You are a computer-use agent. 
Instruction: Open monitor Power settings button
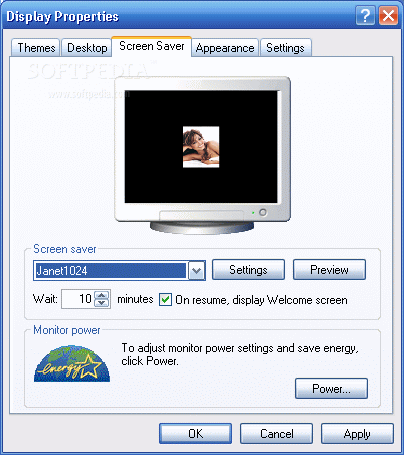pyautogui.click(x=331, y=388)
